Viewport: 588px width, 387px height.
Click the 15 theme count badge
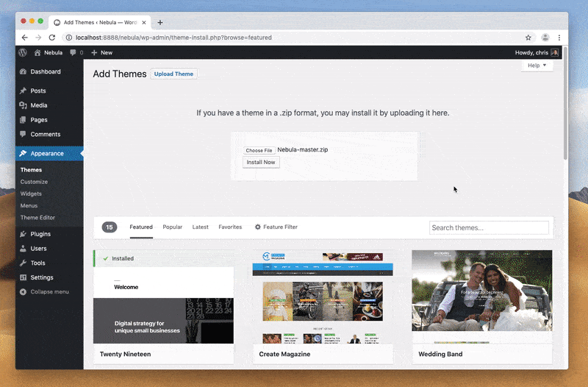click(x=110, y=227)
